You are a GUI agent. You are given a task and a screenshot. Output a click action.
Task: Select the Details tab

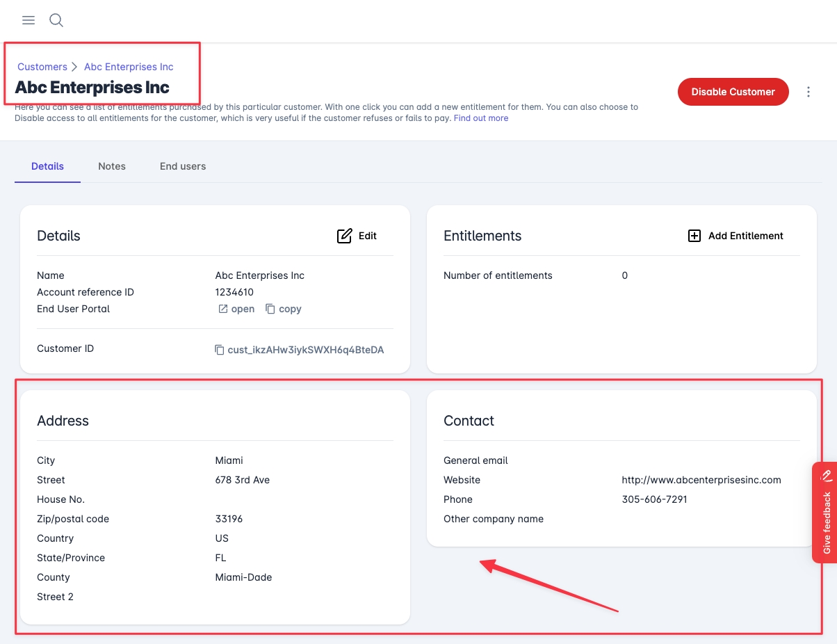[x=47, y=166]
